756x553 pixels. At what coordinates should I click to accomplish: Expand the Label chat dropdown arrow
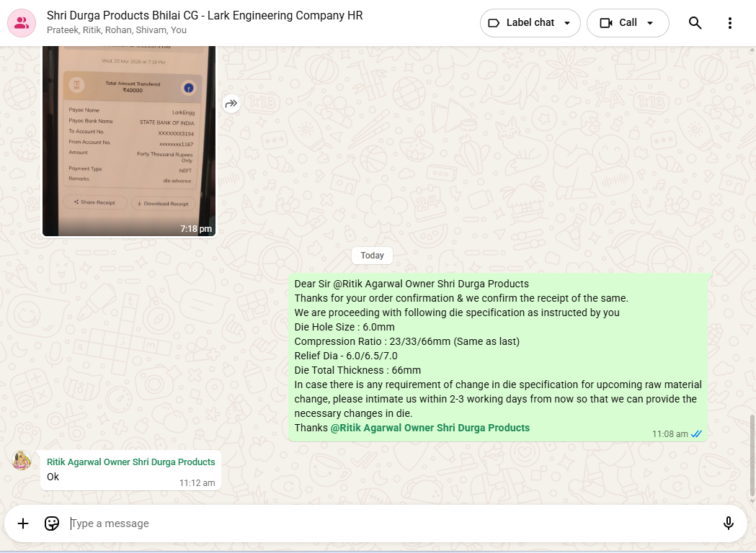pos(567,23)
